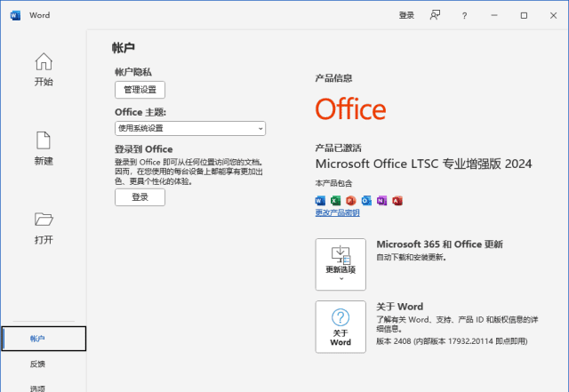Screen dimensions: 569x392
Task: Click the Word app logo icon
Action: [15, 15]
